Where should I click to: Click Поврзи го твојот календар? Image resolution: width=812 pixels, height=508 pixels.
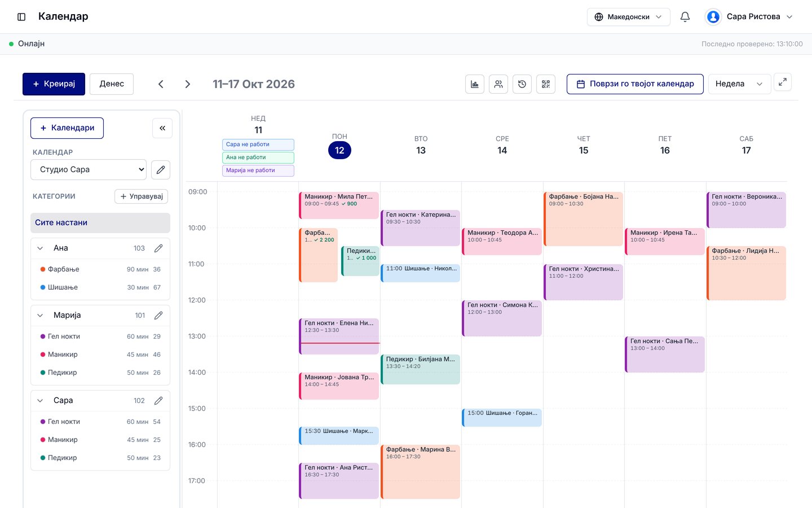pos(635,84)
